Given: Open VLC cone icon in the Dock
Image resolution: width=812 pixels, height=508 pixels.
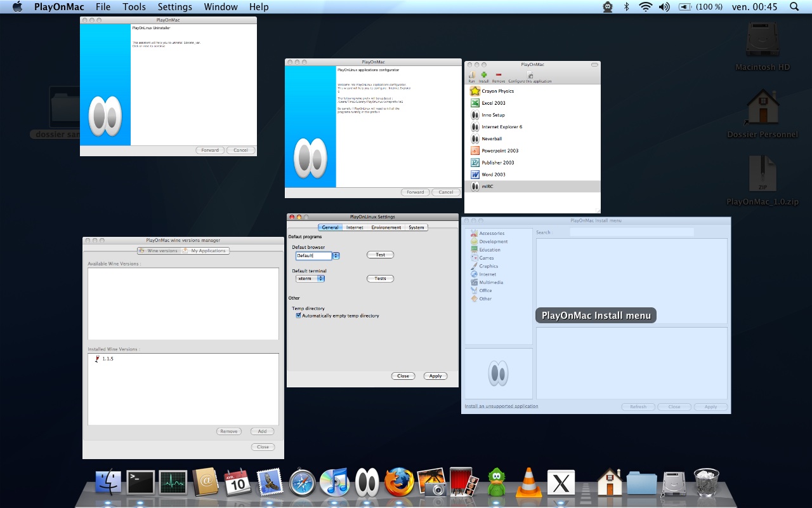Looking at the screenshot, I should (528, 483).
